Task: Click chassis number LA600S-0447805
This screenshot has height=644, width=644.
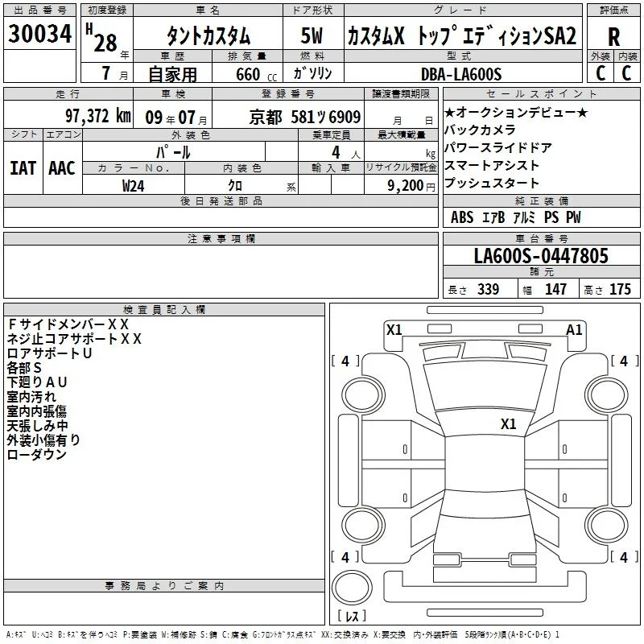Action: 541,256
